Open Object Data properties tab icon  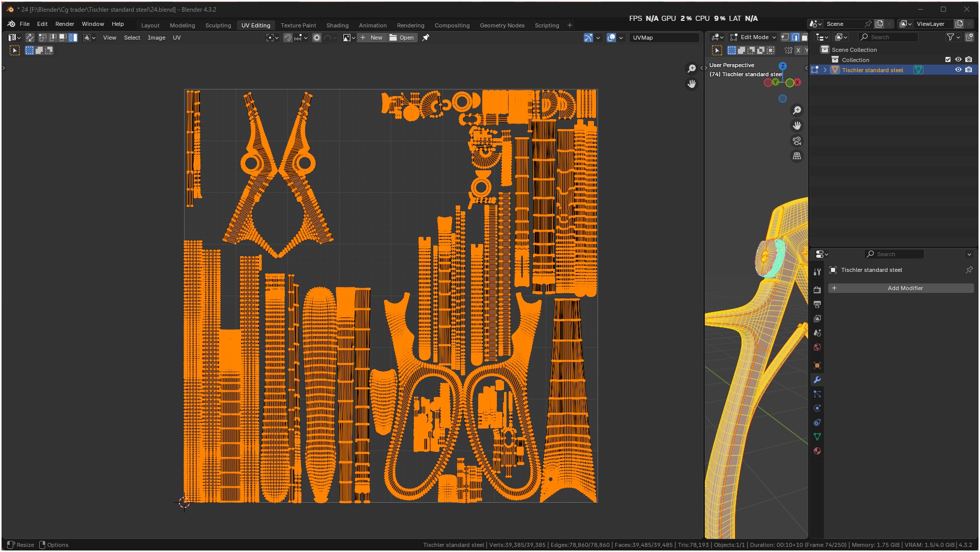[817, 437]
